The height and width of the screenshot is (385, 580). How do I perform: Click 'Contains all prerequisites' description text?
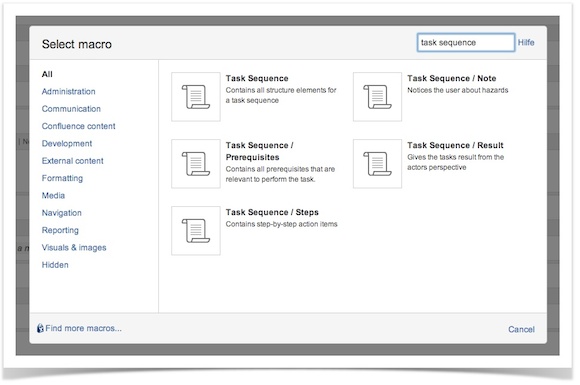point(280,174)
